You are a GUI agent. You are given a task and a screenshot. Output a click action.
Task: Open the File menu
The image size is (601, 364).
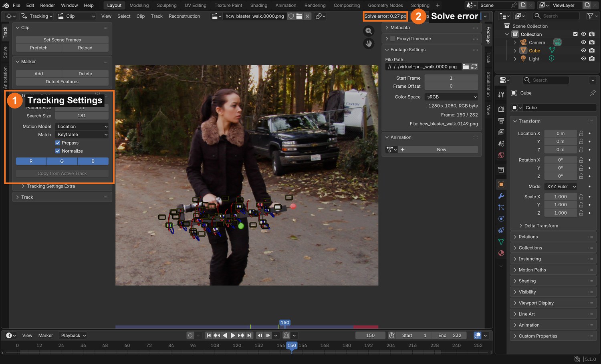(16, 5)
